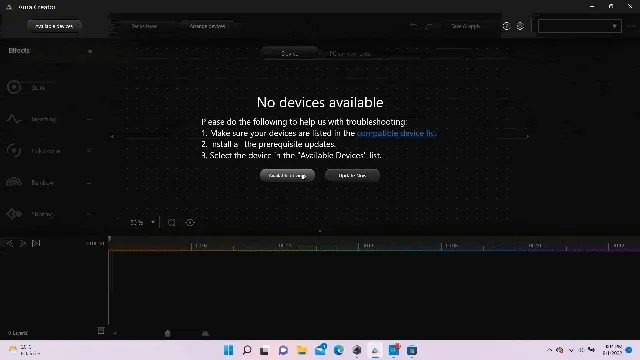Select the Strobing effect icon
The height and width of the screenshot is (360, 640).
tap(14, 213)
